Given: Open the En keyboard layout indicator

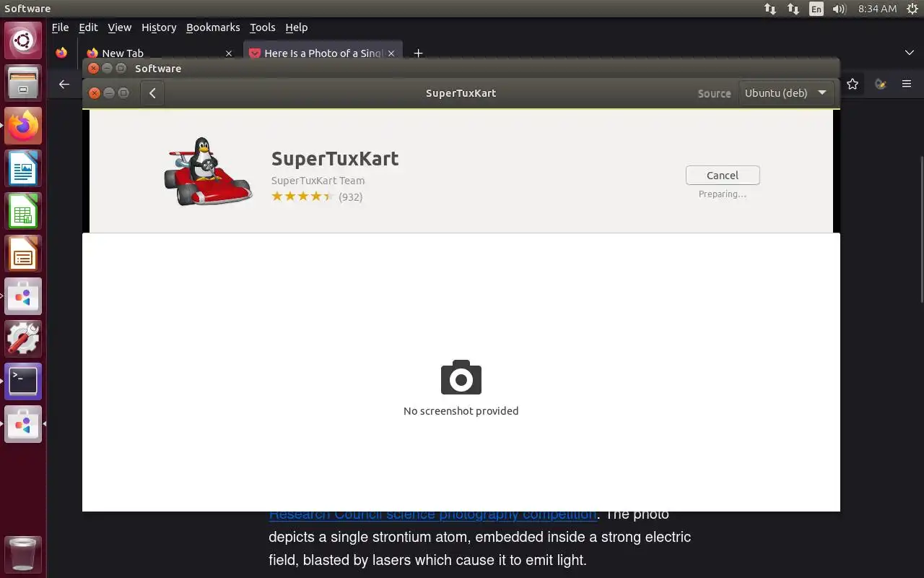Looking at the screenshot, I should coord(816,9).
